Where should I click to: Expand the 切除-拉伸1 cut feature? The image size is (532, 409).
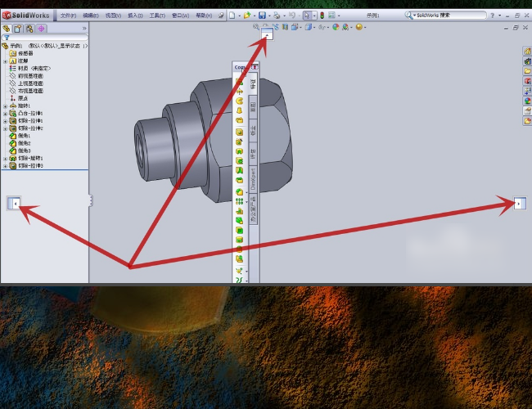5,121
